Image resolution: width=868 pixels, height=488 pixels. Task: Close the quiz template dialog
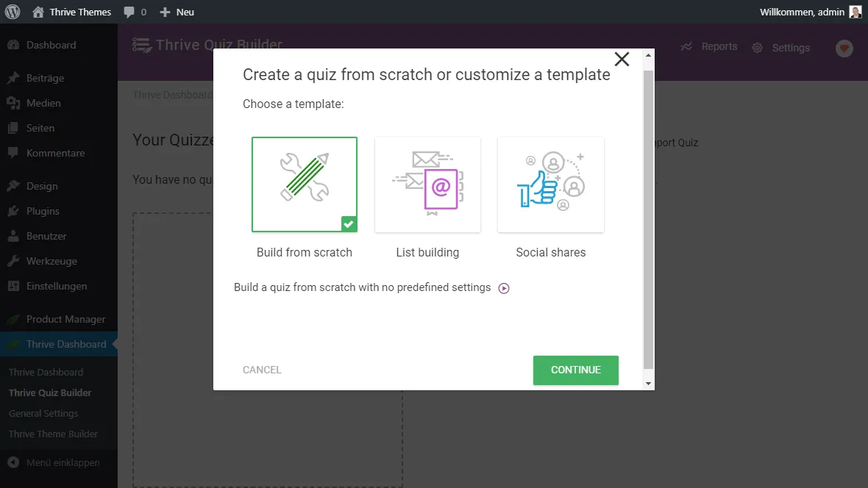622,60
